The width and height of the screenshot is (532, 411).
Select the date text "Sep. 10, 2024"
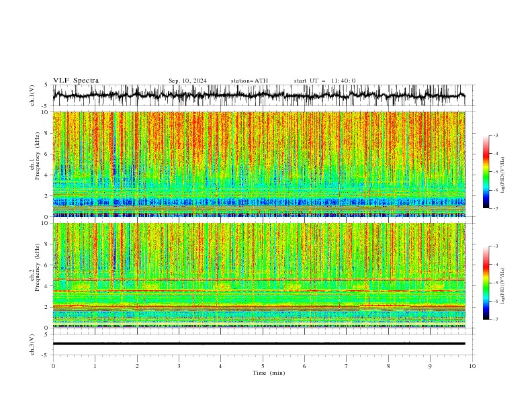point(187,81)
